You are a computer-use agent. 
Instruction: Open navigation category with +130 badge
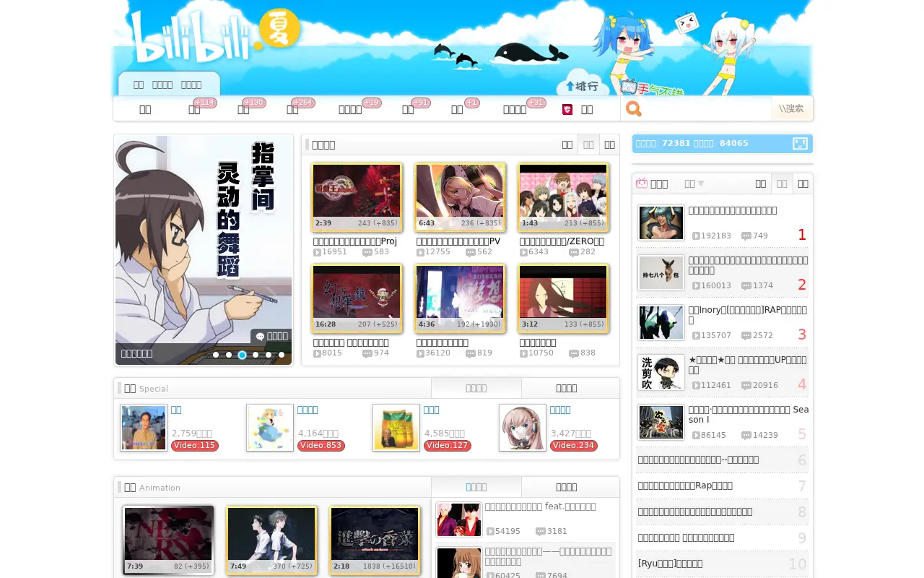pos(243,109)
